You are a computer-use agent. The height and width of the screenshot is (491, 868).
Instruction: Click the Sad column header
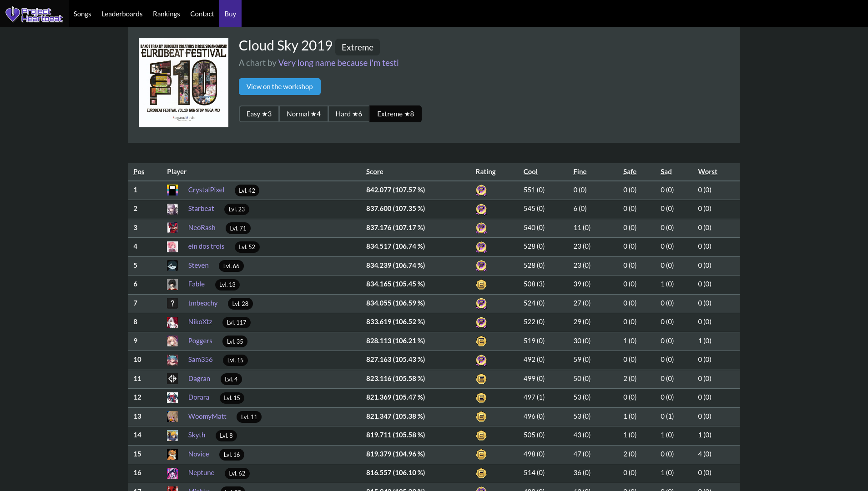point(666,172)
